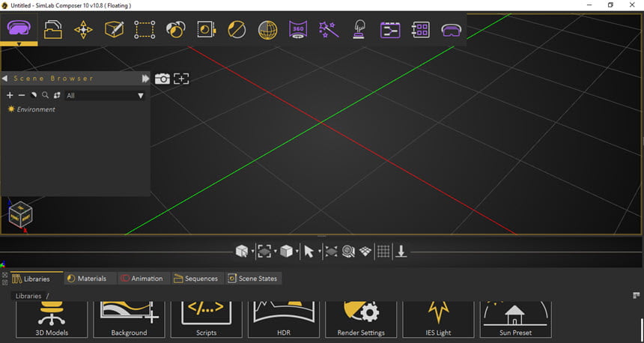This screenshot has width=644, height=343.
Task: Open the 3D Models library
Action: point(52,320)
